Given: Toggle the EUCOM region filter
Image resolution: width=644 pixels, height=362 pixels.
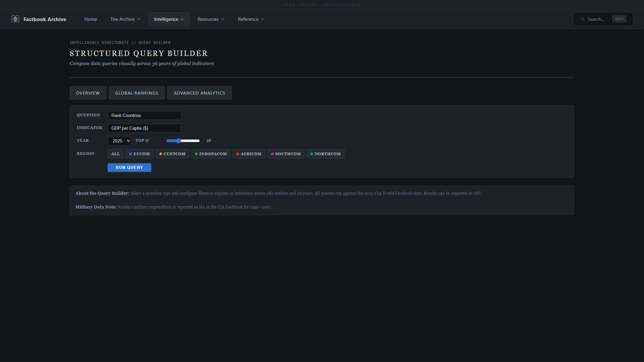Looking at the screenshot, I should (139, 154).
